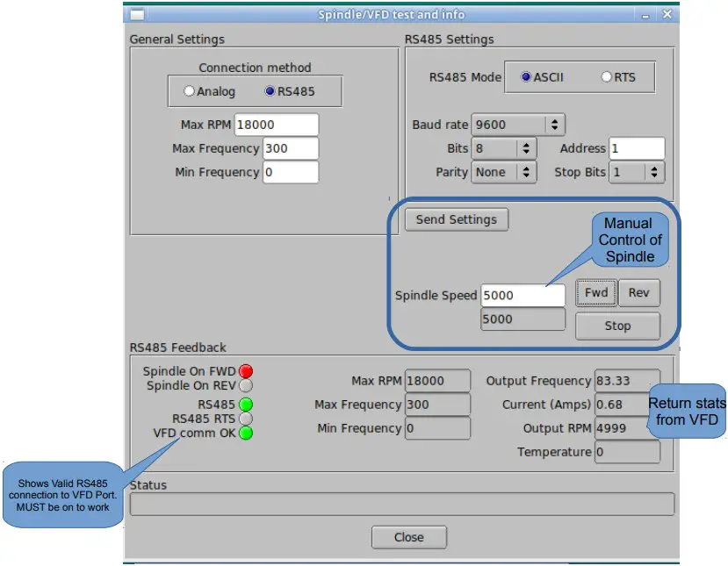
Task: Click the Spindle Speed input field
Action: point(523,296)
